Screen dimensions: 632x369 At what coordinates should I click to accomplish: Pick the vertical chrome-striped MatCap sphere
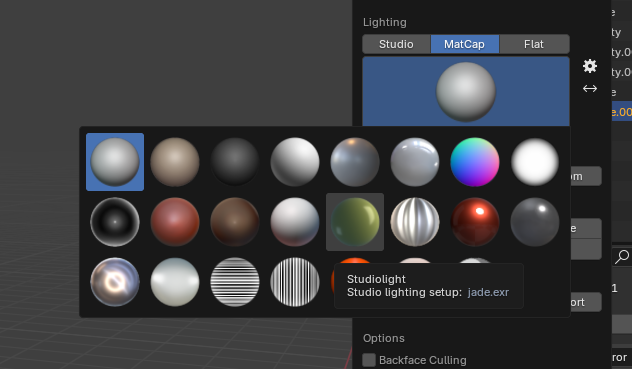415,222
